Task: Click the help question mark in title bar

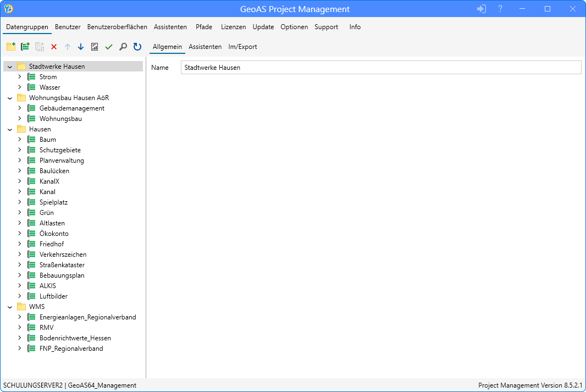Action: click(500, 9)
